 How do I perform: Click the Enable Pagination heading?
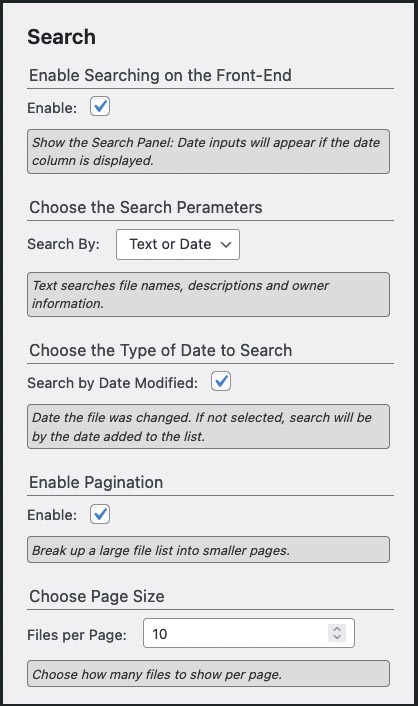click(x=96, y=482)
